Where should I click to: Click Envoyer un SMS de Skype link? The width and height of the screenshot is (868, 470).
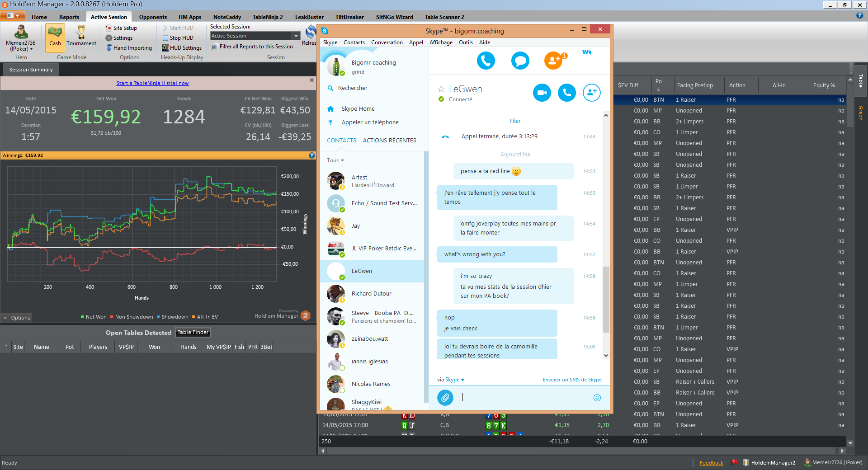pyautogui.click(x=572, y=380)
